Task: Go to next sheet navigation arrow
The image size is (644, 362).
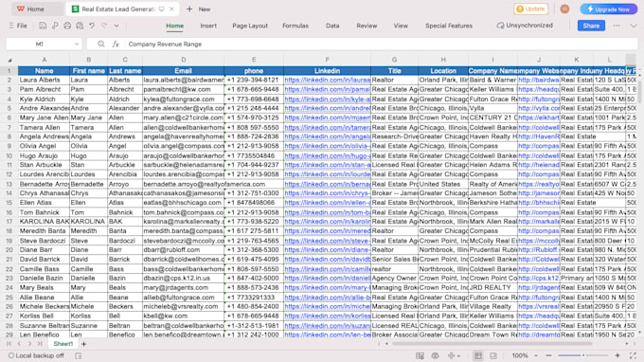Action: pos(29,343)
